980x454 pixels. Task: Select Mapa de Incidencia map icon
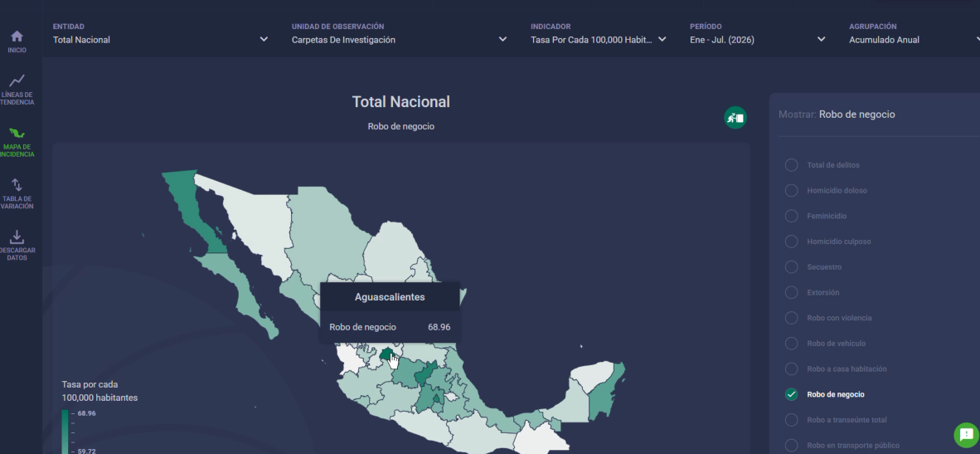17,133
